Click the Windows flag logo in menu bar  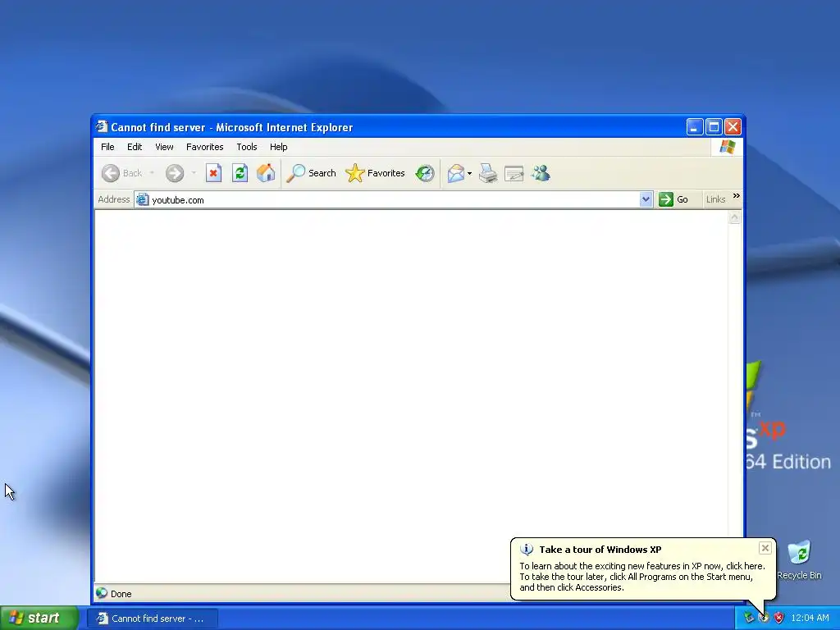[728, 147]
